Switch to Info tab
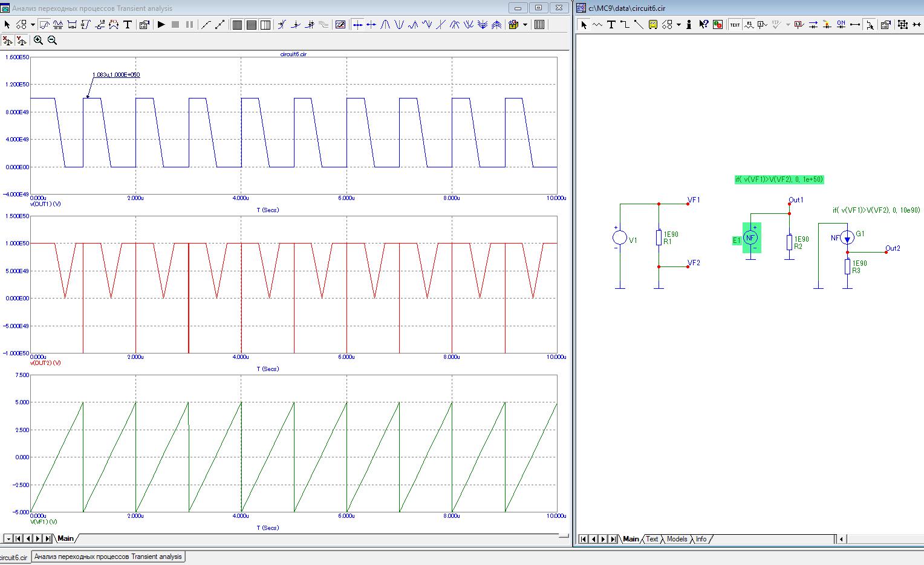The image size is (924, 565). (701, 539)
